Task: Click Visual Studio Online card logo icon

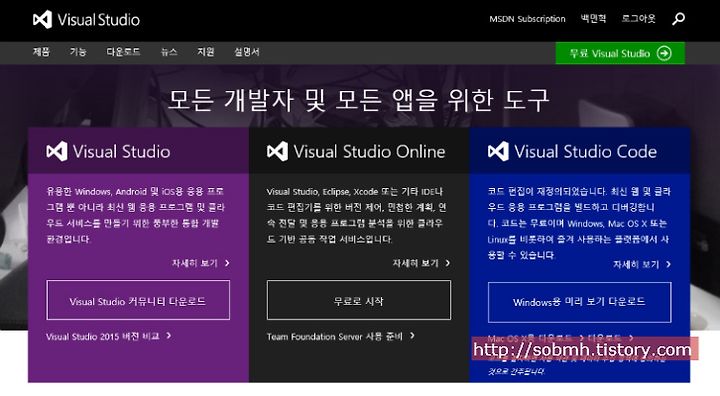Action: pos(277,151)
